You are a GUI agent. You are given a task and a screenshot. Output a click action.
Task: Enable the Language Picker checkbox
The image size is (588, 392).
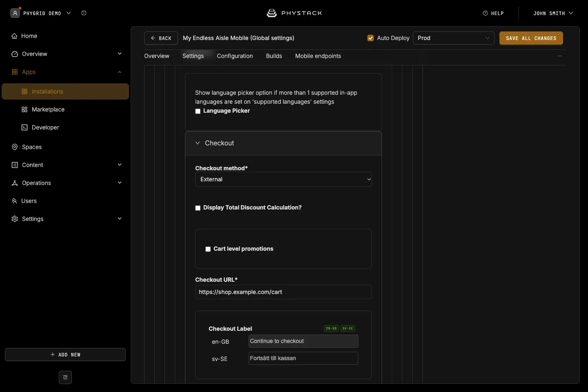coord(198,111)
